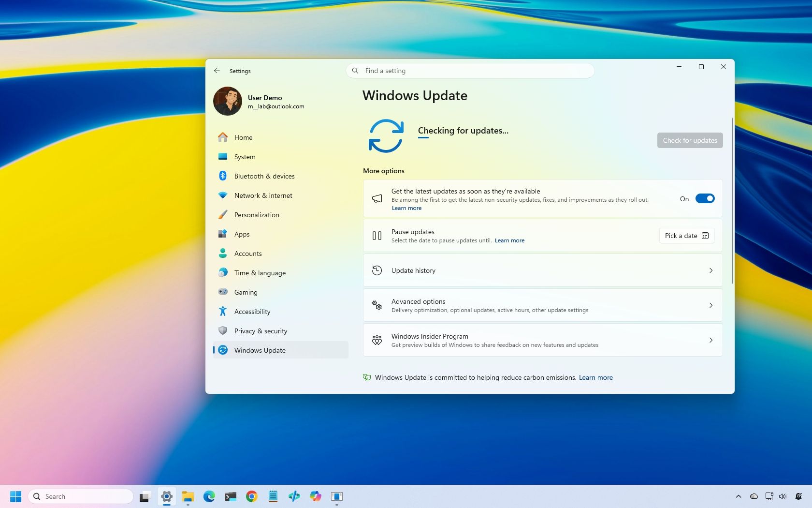Open the Windows Insider Program row
The image size is (812, 508).
pos(543,340)
